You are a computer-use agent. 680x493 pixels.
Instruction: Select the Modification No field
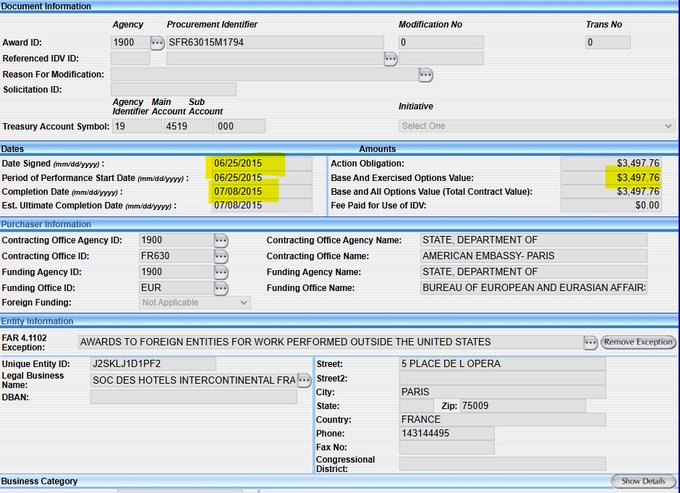pyautogui.click(x=440, y=43)
